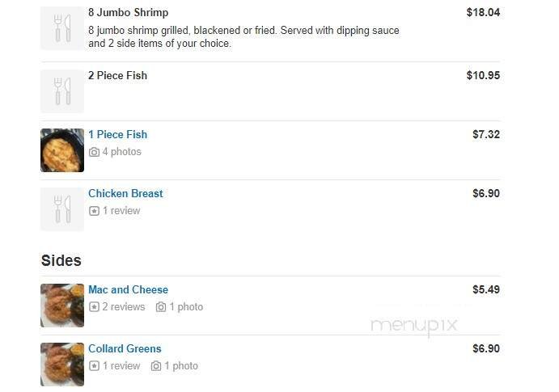Read the 2 reviews for Mac and Cheese

pos(124,307)
